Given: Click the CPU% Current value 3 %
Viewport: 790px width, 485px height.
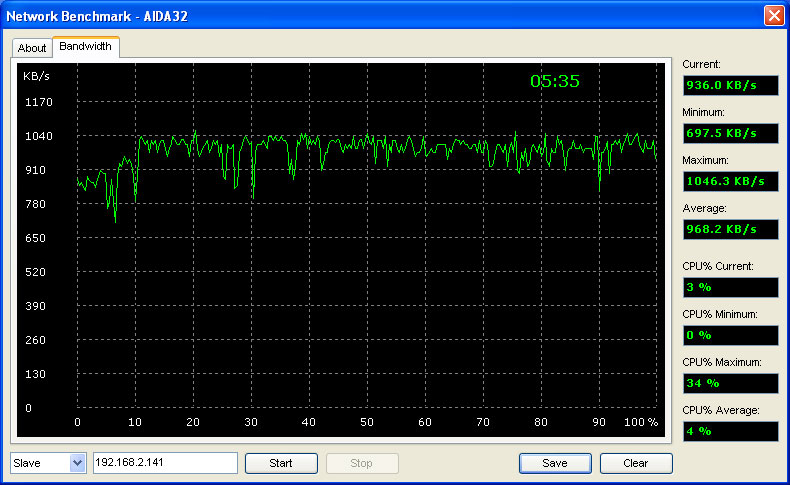Looking at the screenshot, I should (x=731, y=287).
